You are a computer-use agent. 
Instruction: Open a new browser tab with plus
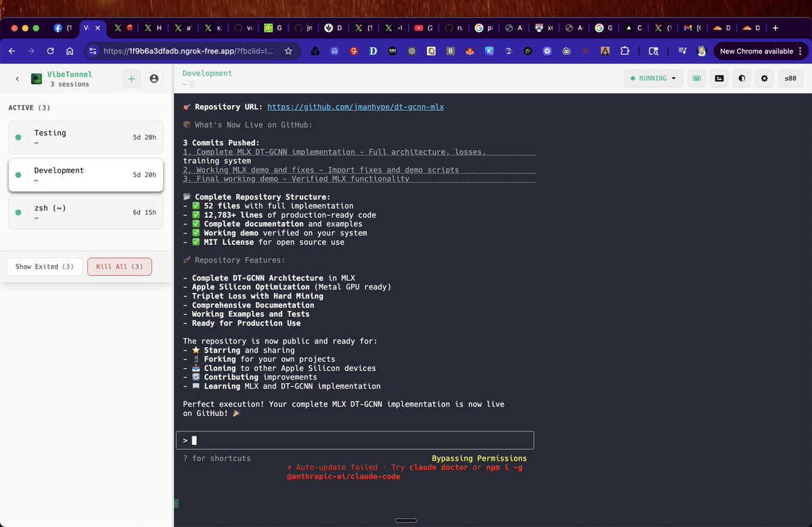pyautogui.click(x=775, y=28)
